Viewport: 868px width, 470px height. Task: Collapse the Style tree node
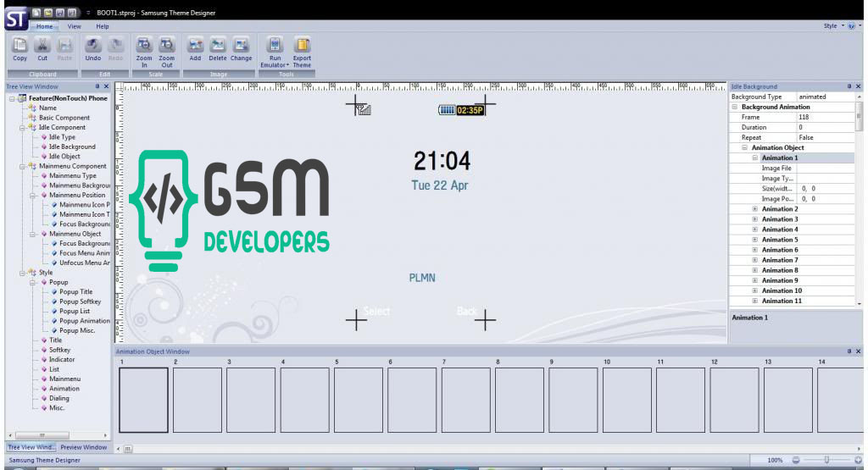pyautogui.click(x=22, y=273)
